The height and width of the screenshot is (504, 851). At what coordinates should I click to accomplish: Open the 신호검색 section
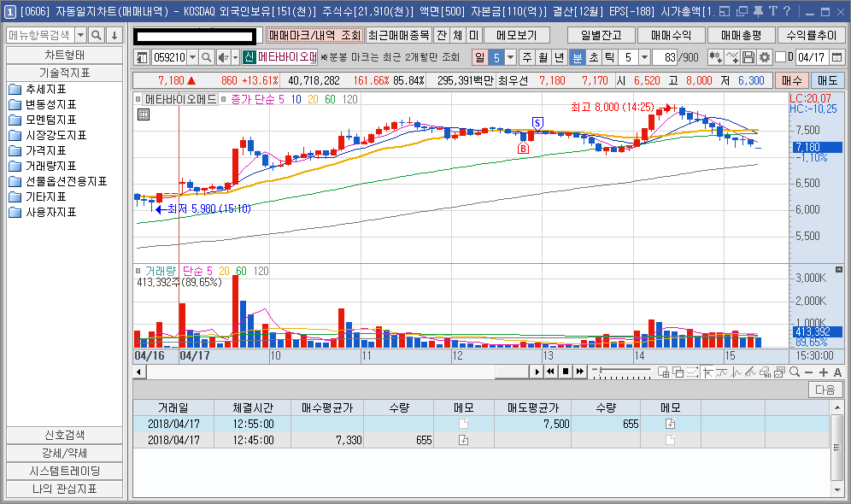pyautogui.click(x=64, y=435)
